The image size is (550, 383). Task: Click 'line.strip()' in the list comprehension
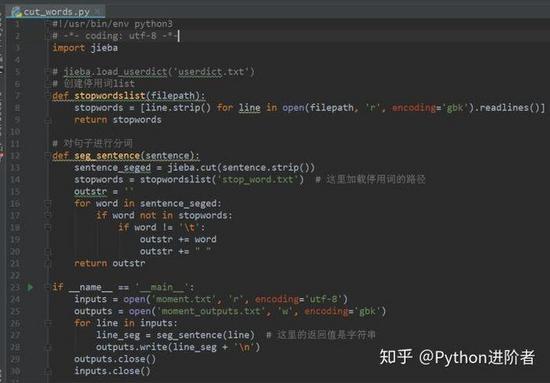point(178,108)
